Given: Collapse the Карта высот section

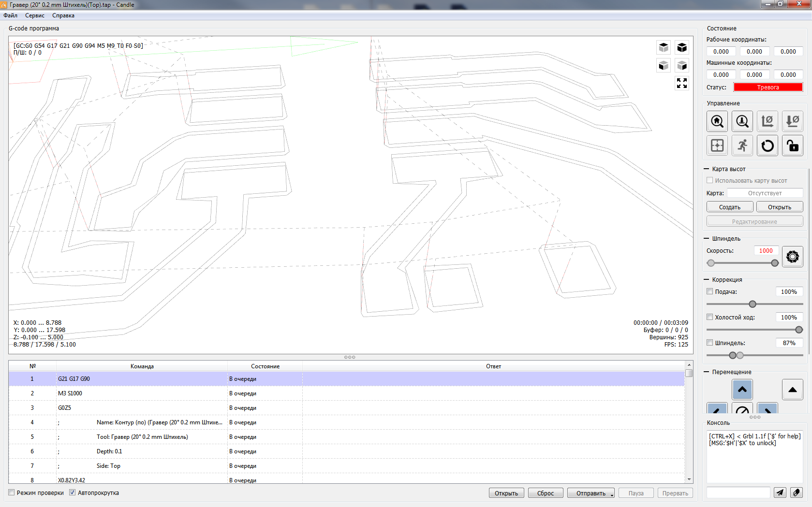Looking at the screenshot, I should point(707,169).
